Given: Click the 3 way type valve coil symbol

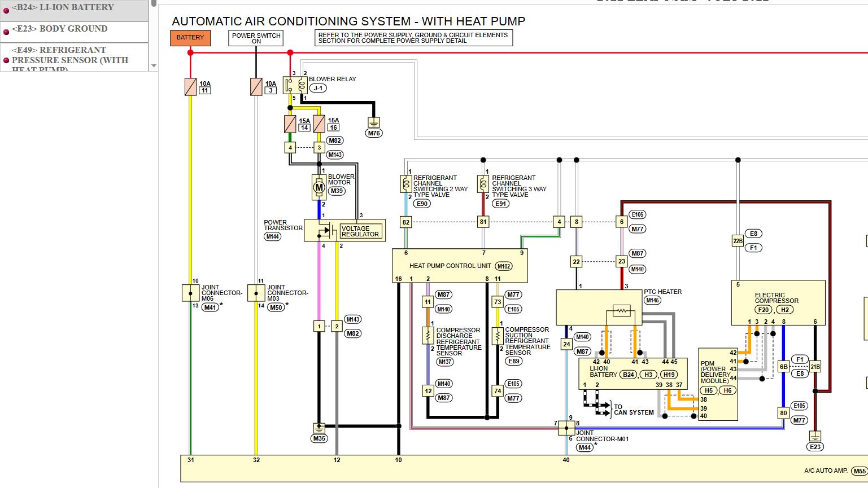Looking at the screenshot, I should coord(483,184).
